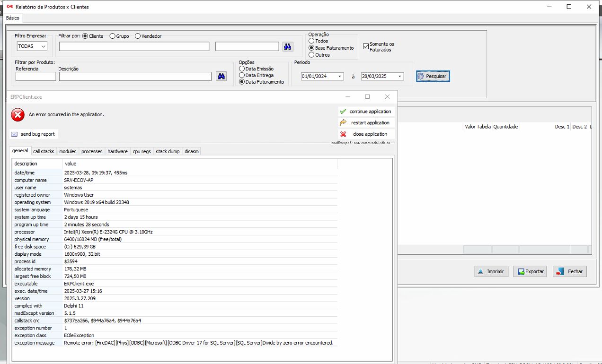The image size is (602, 364).
Task: Open the Filtro Empresa TODAS dropdown
Action: (x=32, y=46)
